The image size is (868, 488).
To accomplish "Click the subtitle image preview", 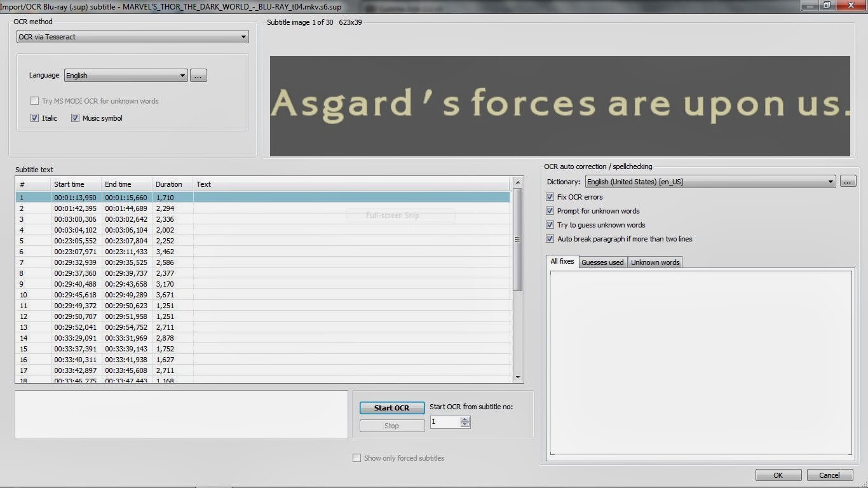I will click(x=560, y=105).
